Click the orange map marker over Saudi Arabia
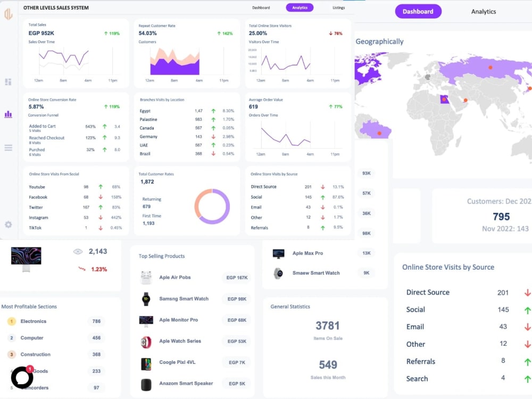This screenshot has width=532, height=399. point(464,99)
